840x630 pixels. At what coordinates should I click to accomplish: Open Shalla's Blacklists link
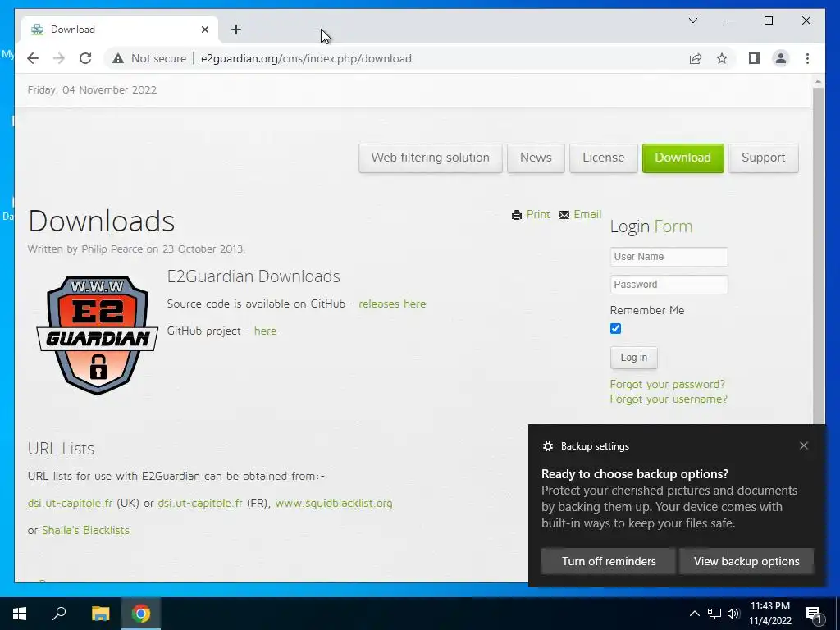tap(85, 530)
